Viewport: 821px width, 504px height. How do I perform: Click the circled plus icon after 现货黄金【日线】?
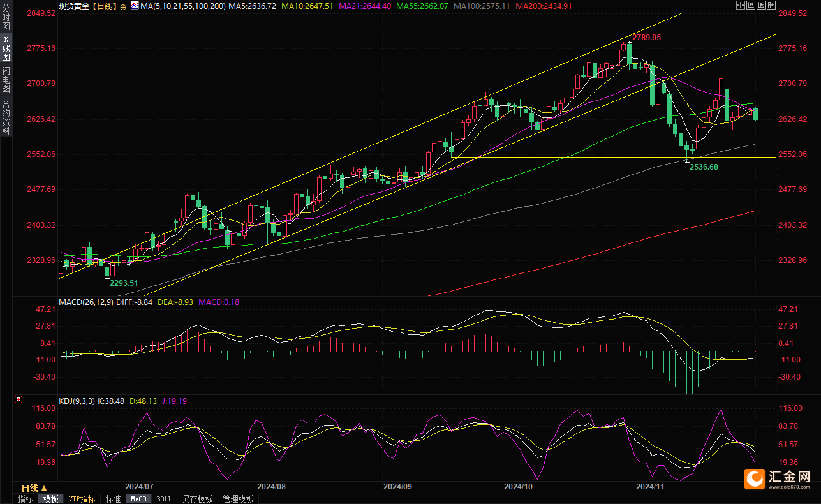pos(123,6)
